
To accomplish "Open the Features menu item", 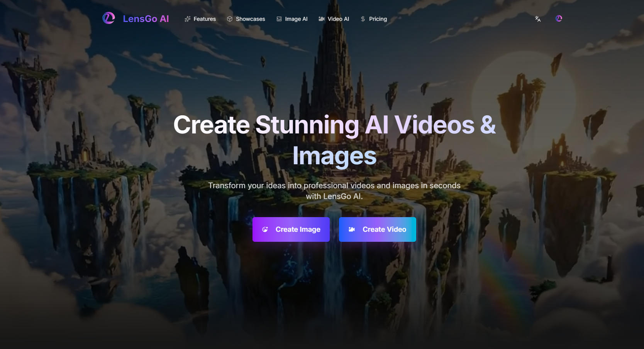I will pyautogui.click(x=204, y=19).
